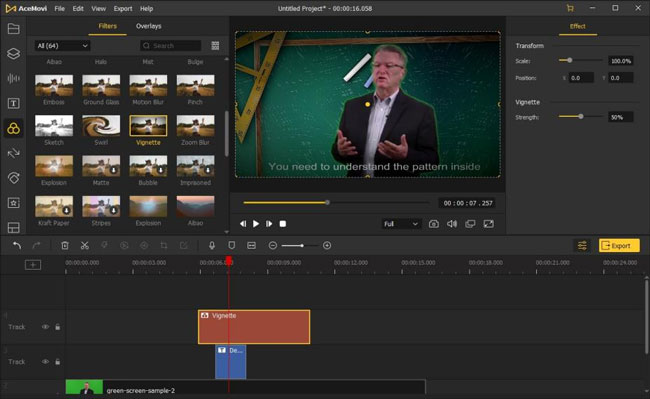Select the Filters tab

[107, 26]
